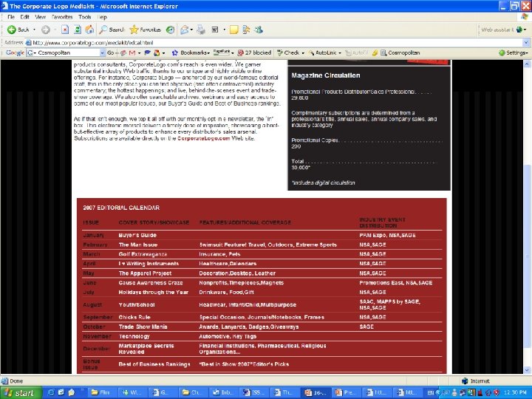532x399 pixels.
Task: Open the Google search box dropdown
Action: (x=102, y=52)
